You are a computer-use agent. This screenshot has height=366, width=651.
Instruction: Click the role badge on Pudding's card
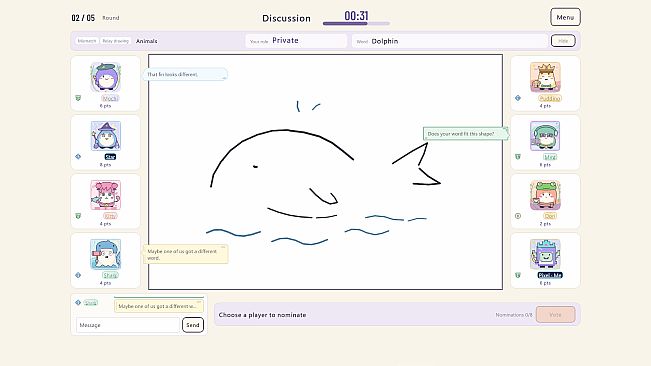[x=518, y=98]
